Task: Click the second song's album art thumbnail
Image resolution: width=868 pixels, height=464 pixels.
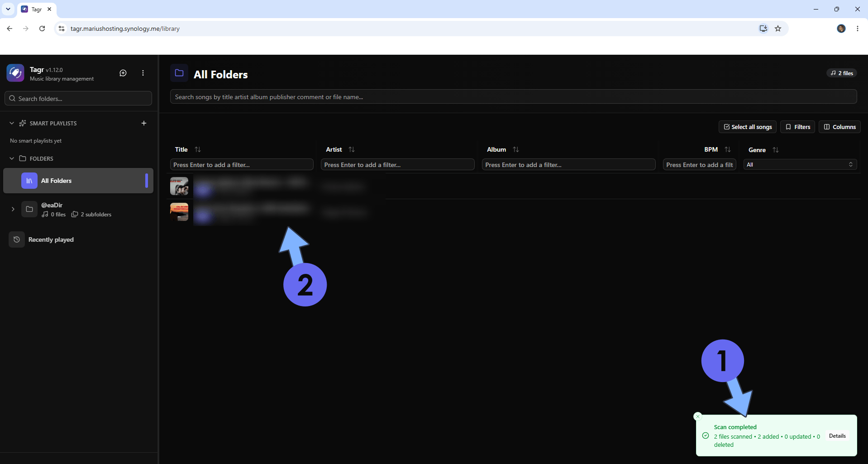Action: pyautogui.click(x=179, y=212)
